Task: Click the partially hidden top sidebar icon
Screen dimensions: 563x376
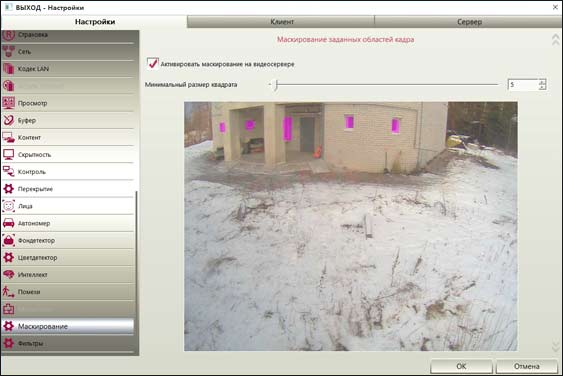Action: 9,35
